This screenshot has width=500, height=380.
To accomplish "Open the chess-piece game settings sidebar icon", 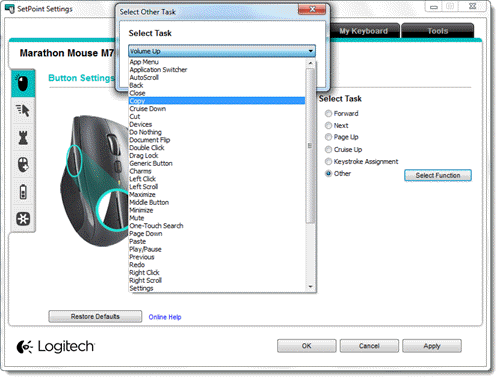I will 23,138.
